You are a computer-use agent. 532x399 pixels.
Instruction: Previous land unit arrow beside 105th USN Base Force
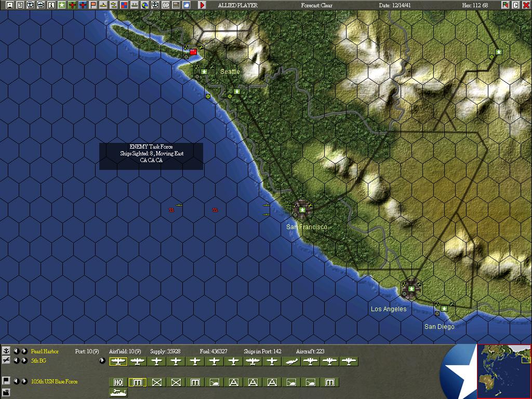click(x=16, y=381)
